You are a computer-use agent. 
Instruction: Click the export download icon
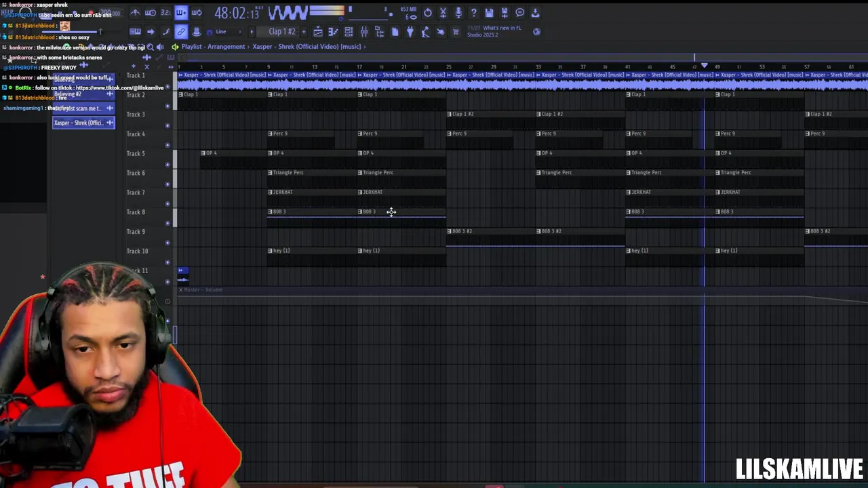pyautogui.click(x=535, y=13)
